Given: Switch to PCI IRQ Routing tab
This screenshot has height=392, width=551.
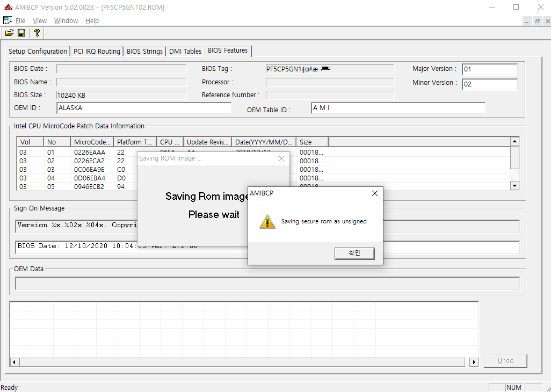Looking at the screenshot, I should [x=97, y=52].
